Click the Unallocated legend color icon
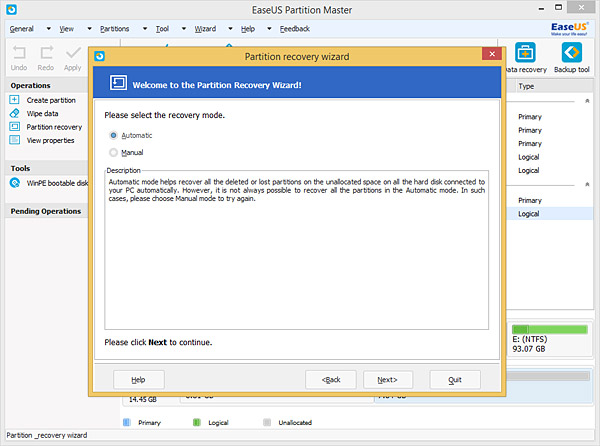600x446 pixels. click(267, 422)
